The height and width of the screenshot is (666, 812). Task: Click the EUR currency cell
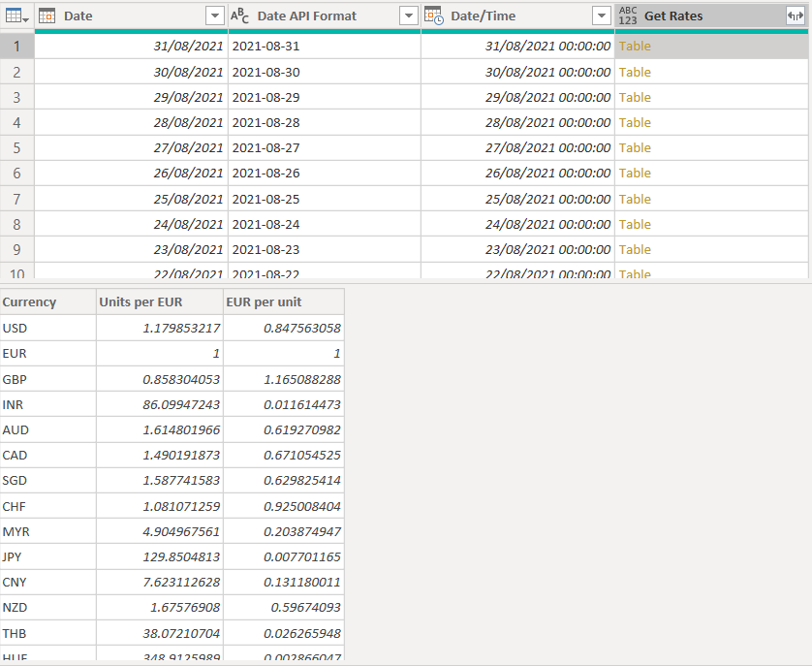point(48,354)
